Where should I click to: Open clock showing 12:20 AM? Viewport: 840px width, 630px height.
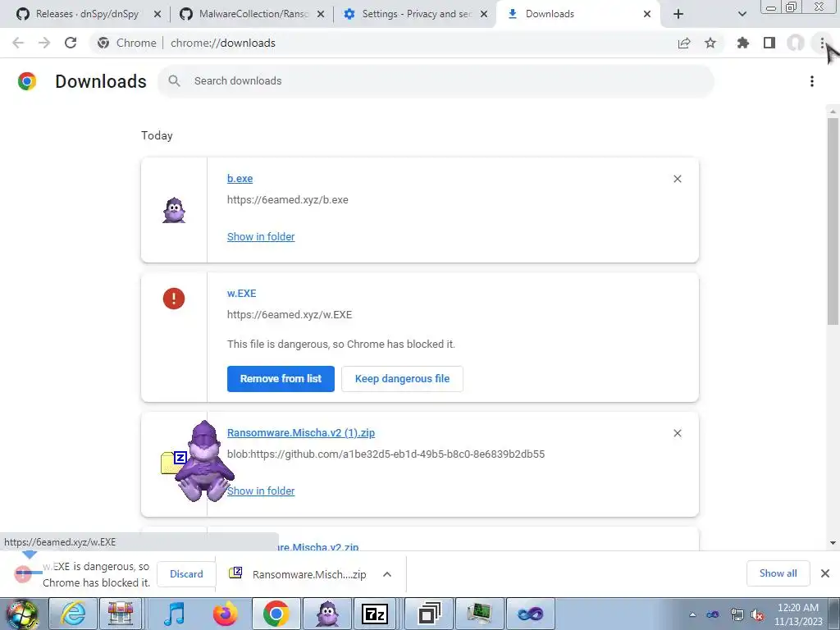click(798, 614)
